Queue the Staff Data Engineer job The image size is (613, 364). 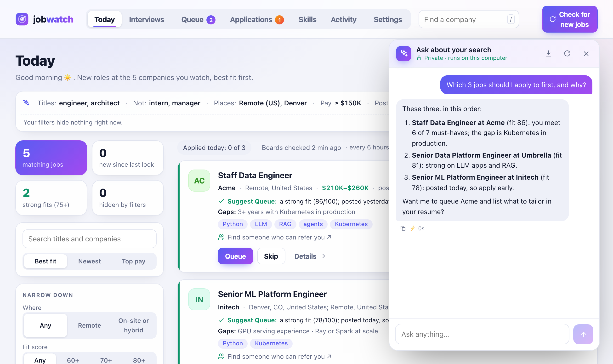235,256
